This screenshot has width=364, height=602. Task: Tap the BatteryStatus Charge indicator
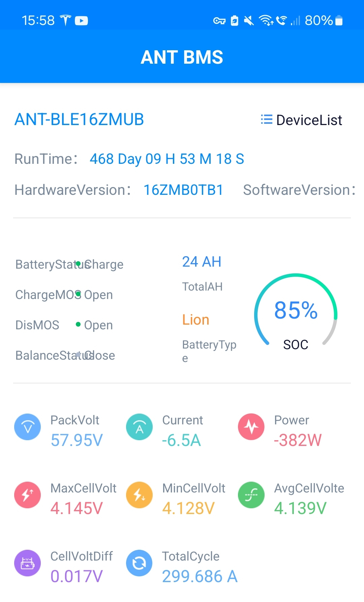pyautogui.click(x=104, y=264)
